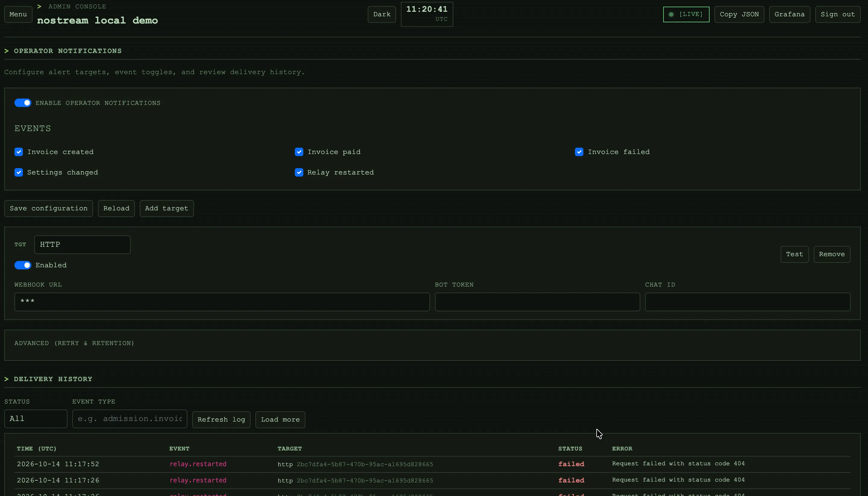This screenshot has height=496, width=868.
Task: Click Load more
Action: coord(280,420)
